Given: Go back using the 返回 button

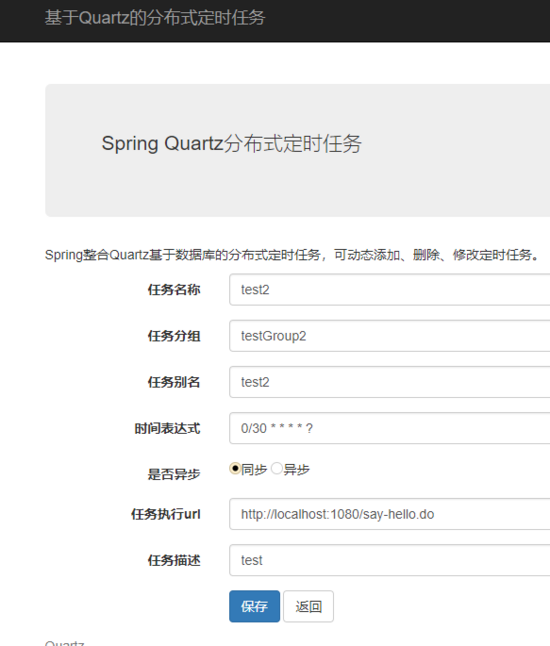Looking at the screenshot, I should 308,606.
